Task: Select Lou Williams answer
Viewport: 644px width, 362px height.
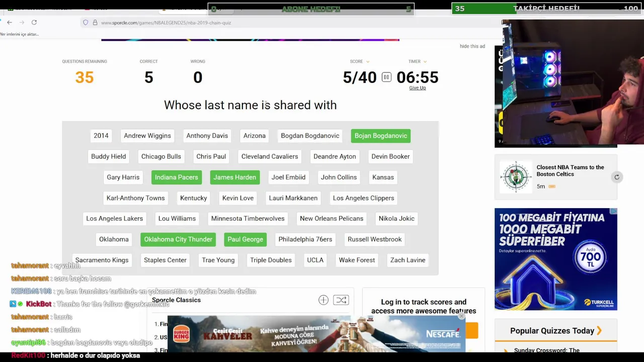Action: point(177,219)
